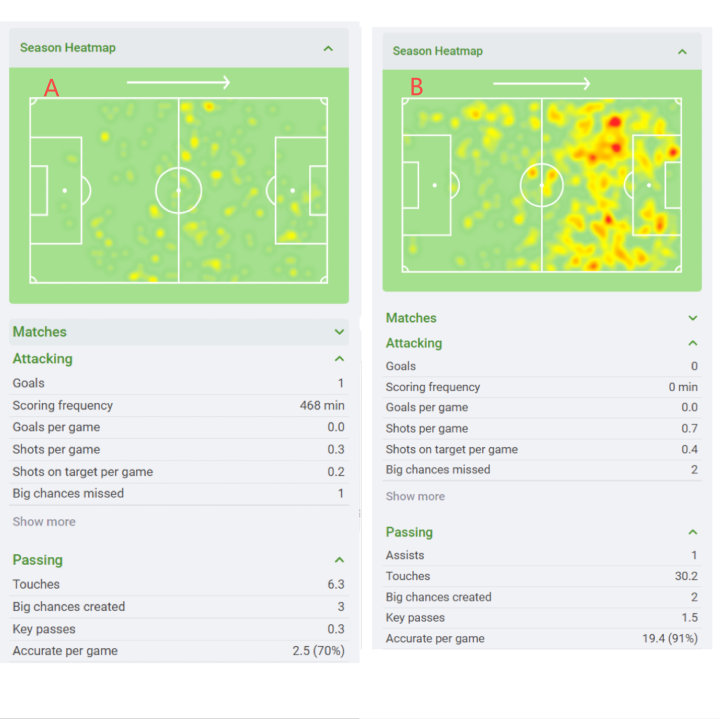Select the Assists row in right panel
This screenshot has width=720, height=719.
(541, 555)
